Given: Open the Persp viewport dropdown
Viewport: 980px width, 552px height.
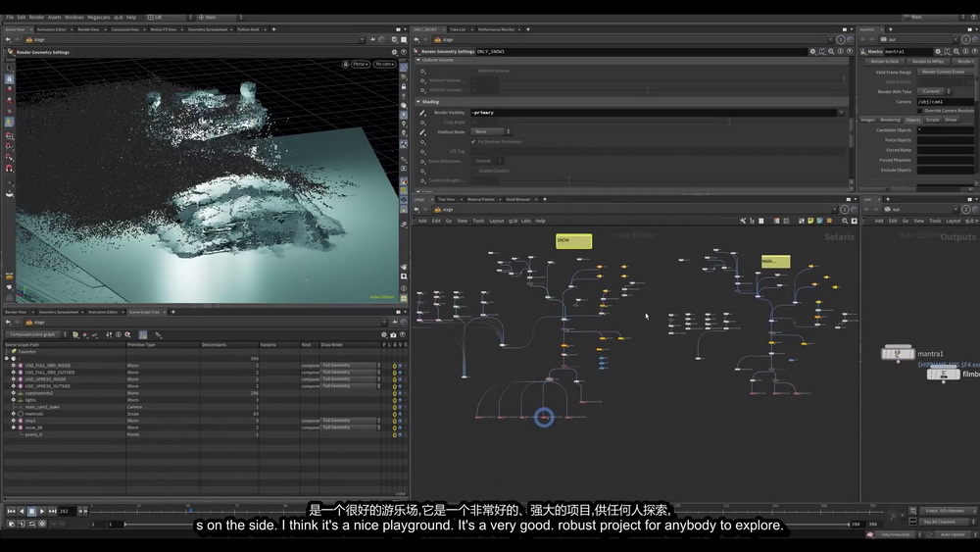Looking at the screenshot, I should point(360,64).
